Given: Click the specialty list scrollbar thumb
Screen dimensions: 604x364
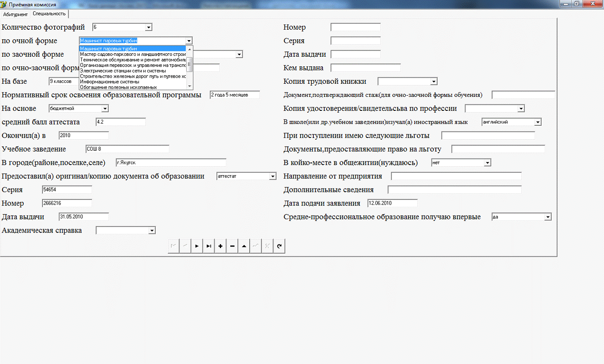Looking at the screenshot, I should [190, 64].
